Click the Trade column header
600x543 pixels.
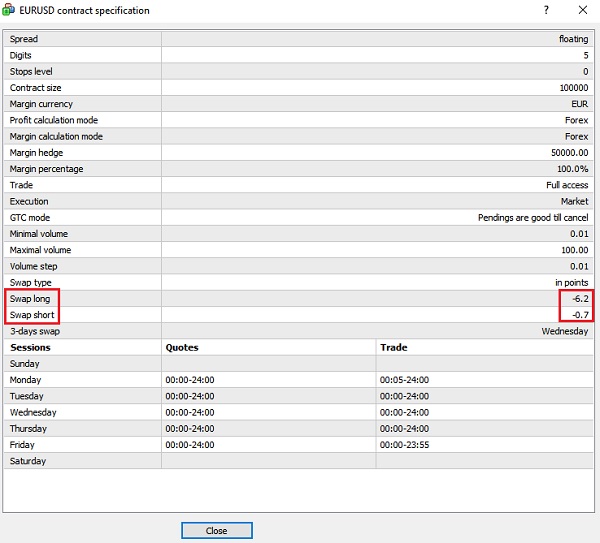[x=393, y=347]
